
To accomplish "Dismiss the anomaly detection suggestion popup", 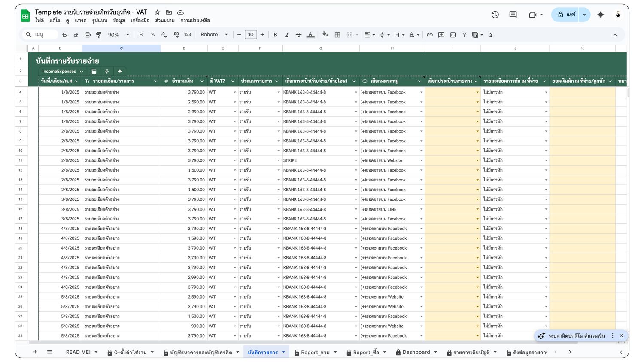I will [x=621, y=335].
